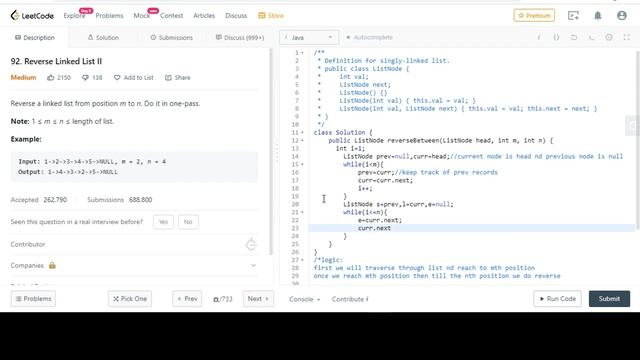Viewport: 640px width, 360px height.
Task: Click the LeetCode logo
Action: tap(32, 16)
